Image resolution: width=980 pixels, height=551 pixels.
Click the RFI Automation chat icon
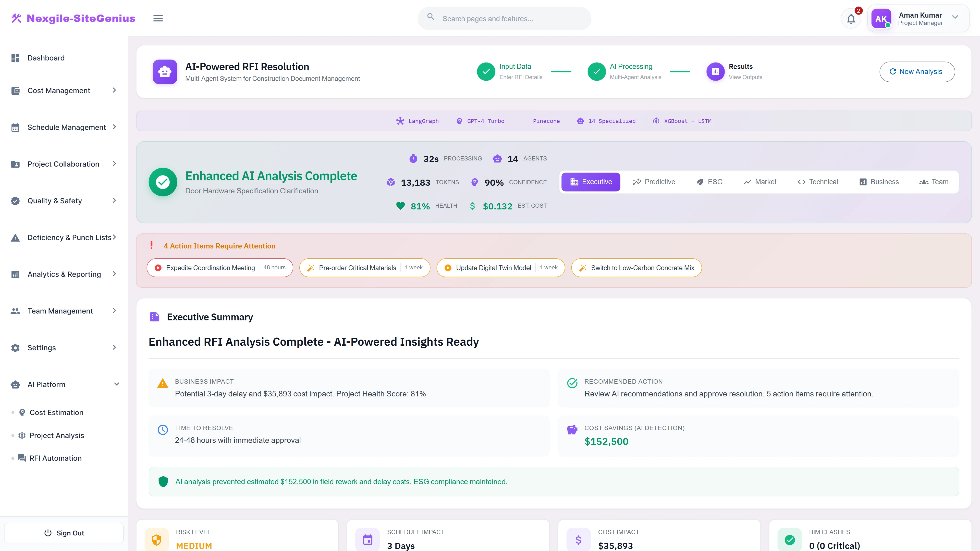coord(22,458)
